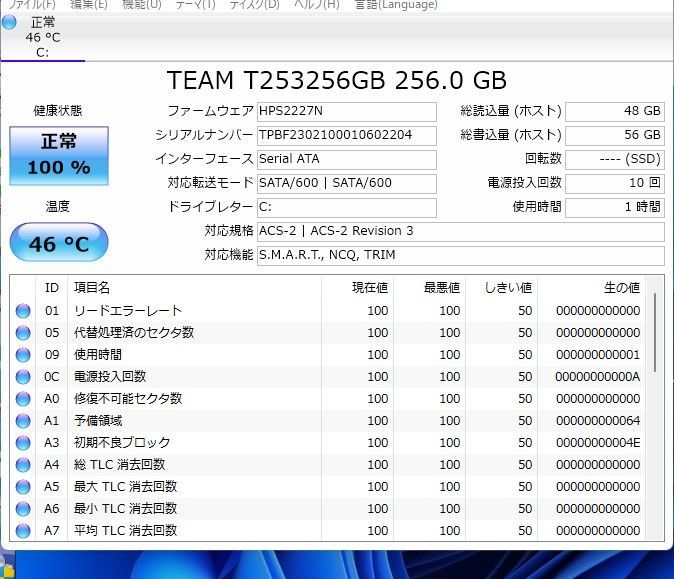Click the ID column header
Screen dimensions: 674x579
pyautogui.click(x=52, y=288)
